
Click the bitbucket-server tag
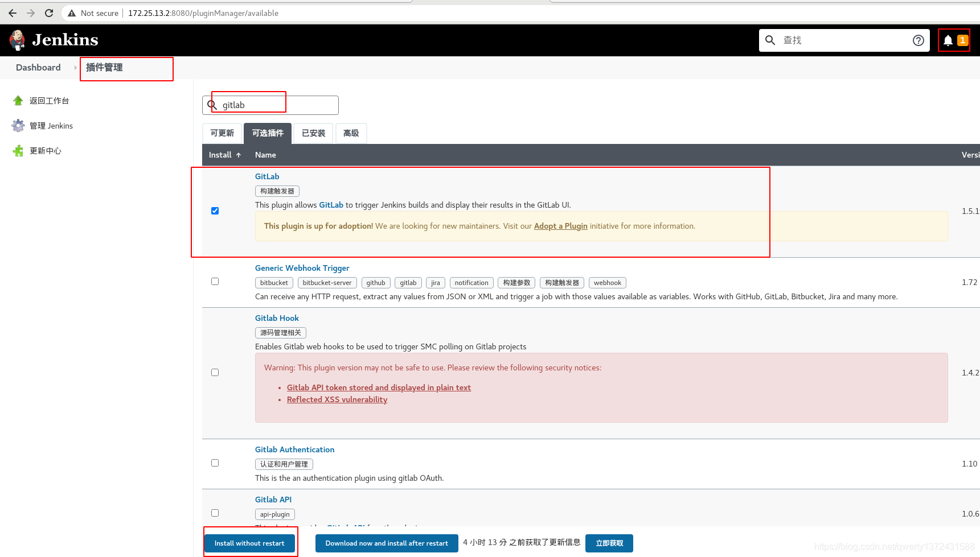point(327,283)
